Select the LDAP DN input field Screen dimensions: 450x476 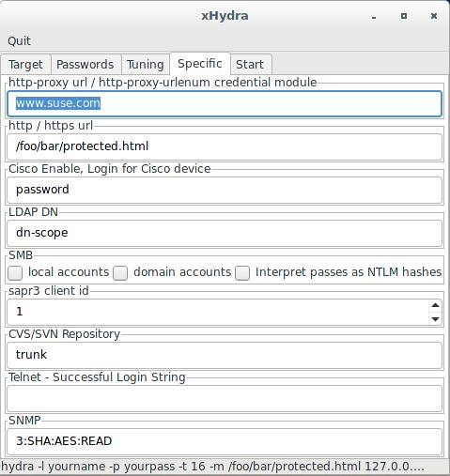click(x=225, y=233)
